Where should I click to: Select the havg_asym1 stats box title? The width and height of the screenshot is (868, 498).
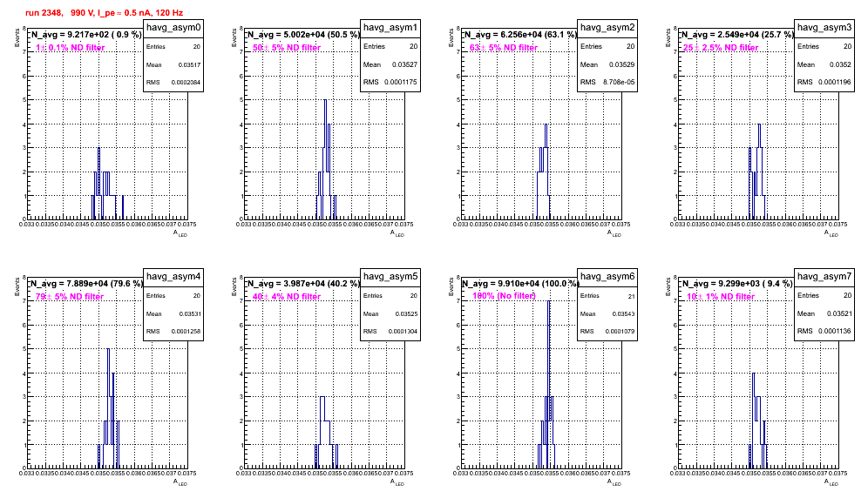pos(390,27)
